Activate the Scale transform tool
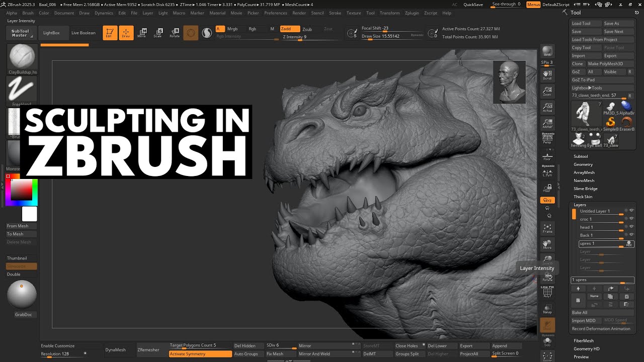This screenshot has height=362, width=644. (158, 33)
